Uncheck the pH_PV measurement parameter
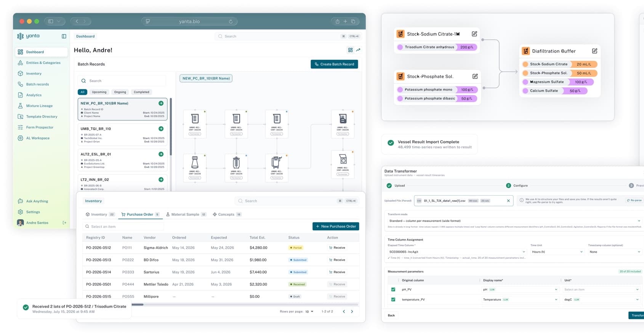Image resolution: width=644 pixels, height=336 pixels. pyautogui.click(x=393, y=290)
